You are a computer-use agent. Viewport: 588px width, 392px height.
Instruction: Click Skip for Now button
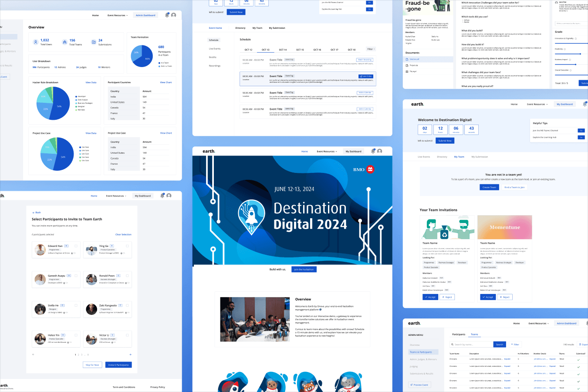(x=92, y=365)
